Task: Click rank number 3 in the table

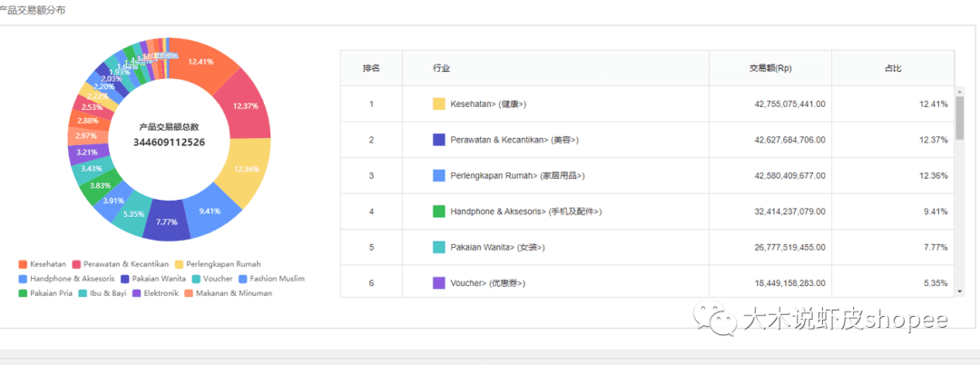Action: [371, 176]
